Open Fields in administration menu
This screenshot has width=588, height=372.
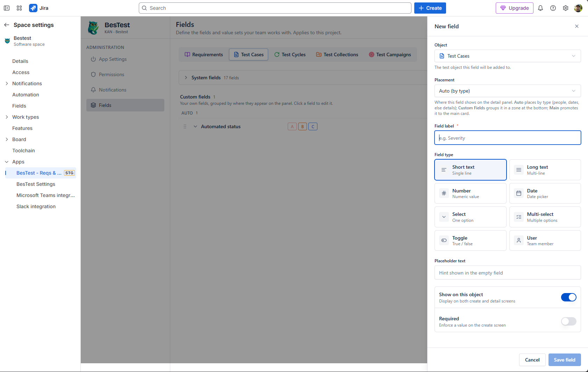pos(125,105)
